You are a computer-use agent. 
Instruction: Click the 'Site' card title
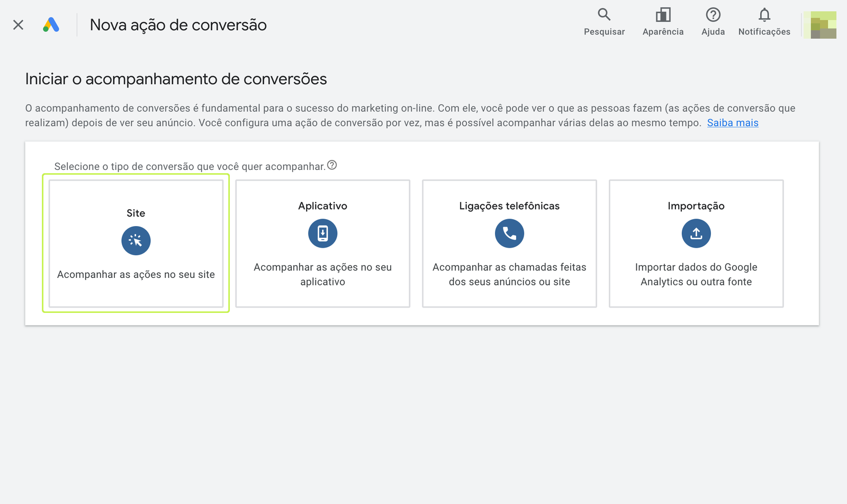(136, 213)
